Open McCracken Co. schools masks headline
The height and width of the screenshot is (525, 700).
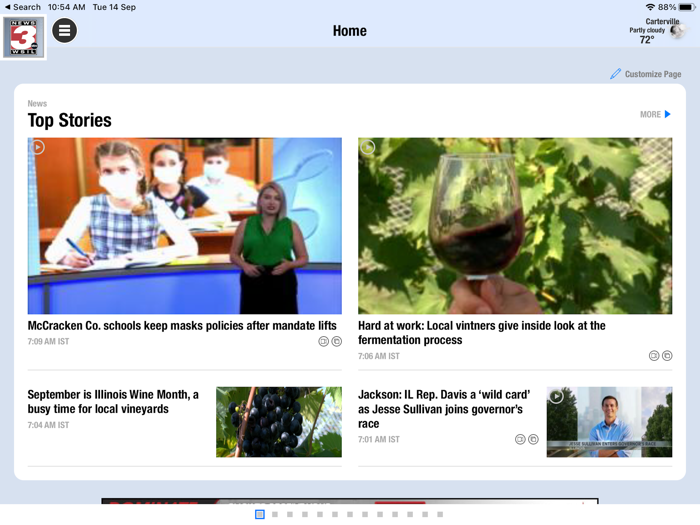[182, 326]
